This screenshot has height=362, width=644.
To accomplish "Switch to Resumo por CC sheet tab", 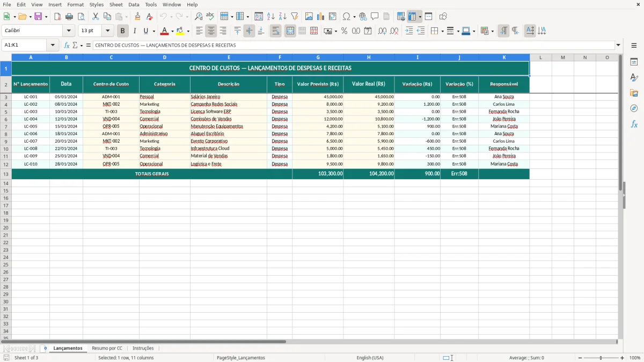I will tap(107, 348).
